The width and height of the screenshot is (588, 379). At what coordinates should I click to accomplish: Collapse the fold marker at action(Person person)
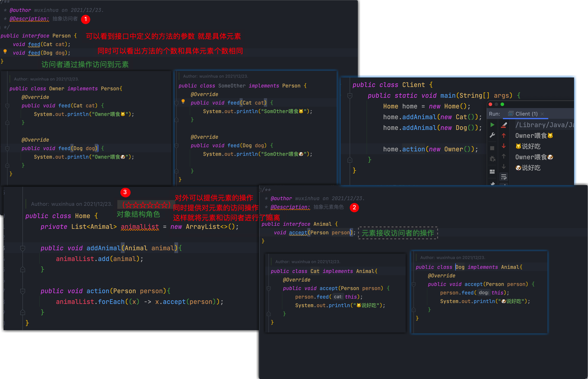coord(23,291)
